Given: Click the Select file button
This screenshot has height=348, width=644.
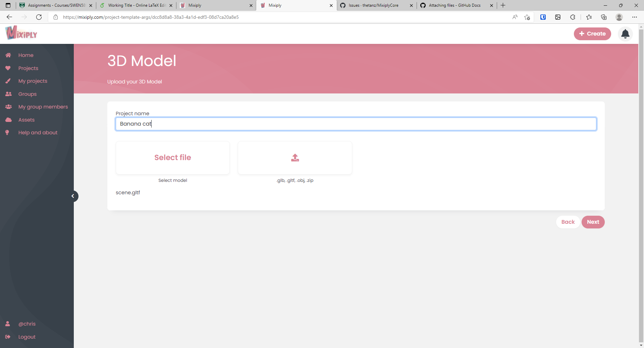Looking at the screenshot, I should click(x=173, y=158).
